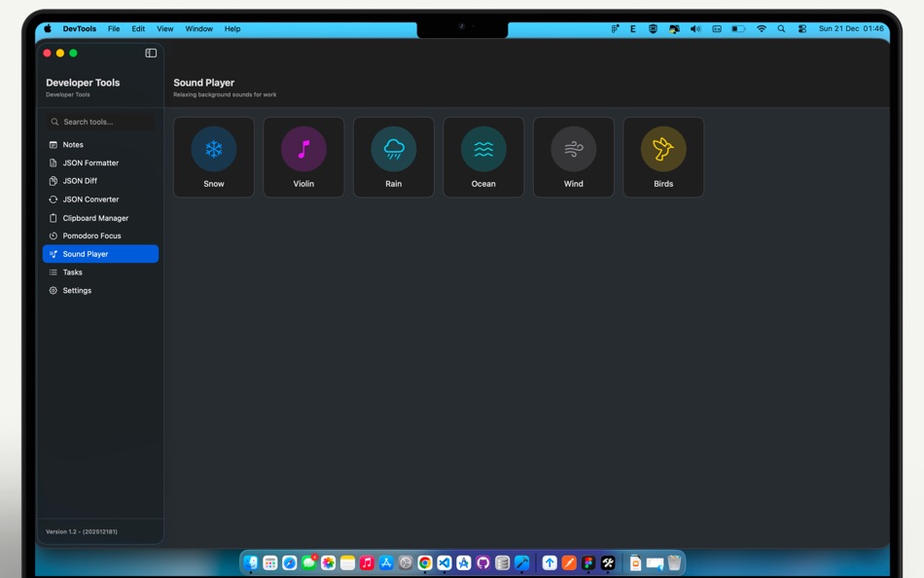Viewport: 924px width, 578px height.
Task: Play the Wind background sound
Action: click(x=573, y=156)
